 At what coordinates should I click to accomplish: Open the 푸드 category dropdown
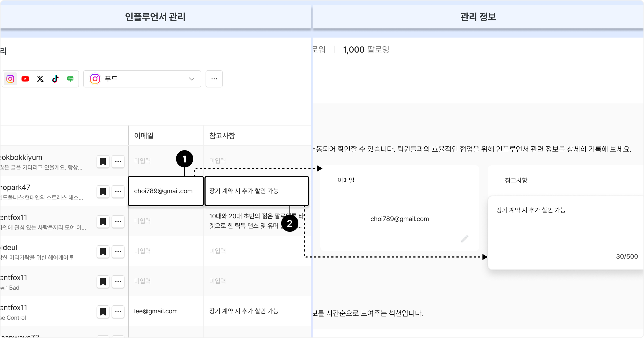142,79
